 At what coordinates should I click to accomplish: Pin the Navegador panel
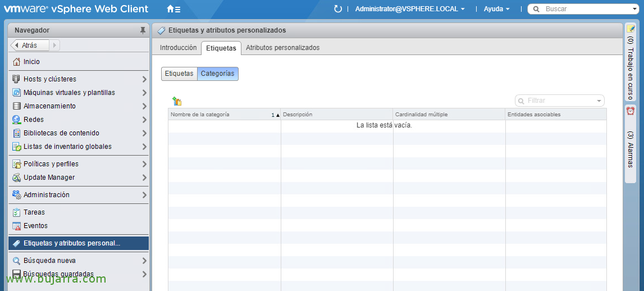point(143,30)
